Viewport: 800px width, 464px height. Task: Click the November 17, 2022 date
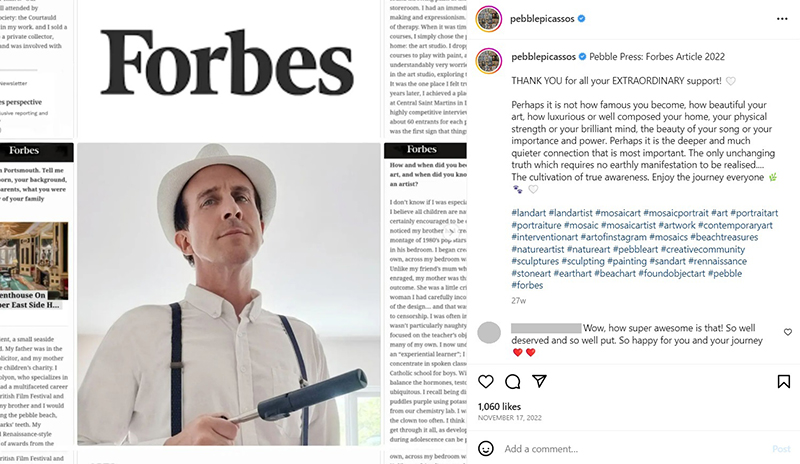pyautogui.click(x=510, y=418)
